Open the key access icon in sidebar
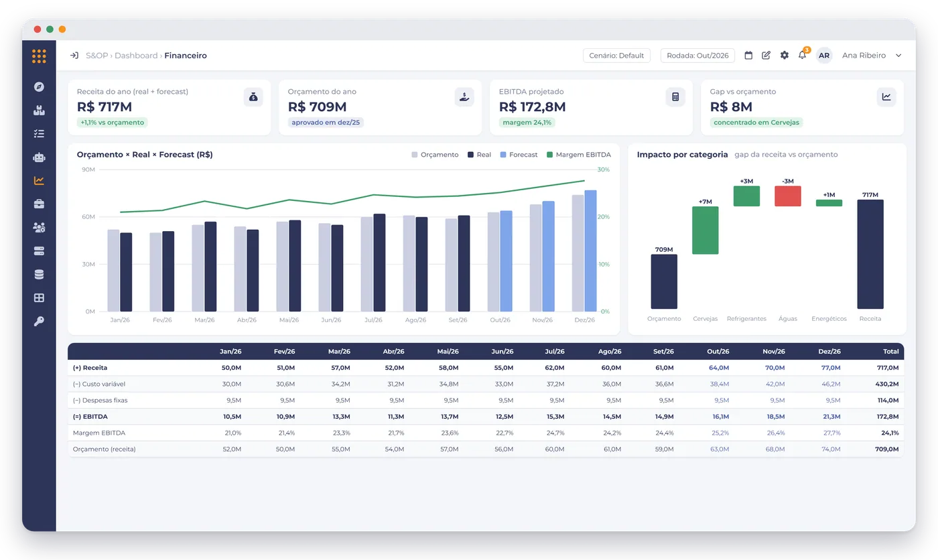The image size is (938, 560). pyautogui.click(x=39, y=321)
